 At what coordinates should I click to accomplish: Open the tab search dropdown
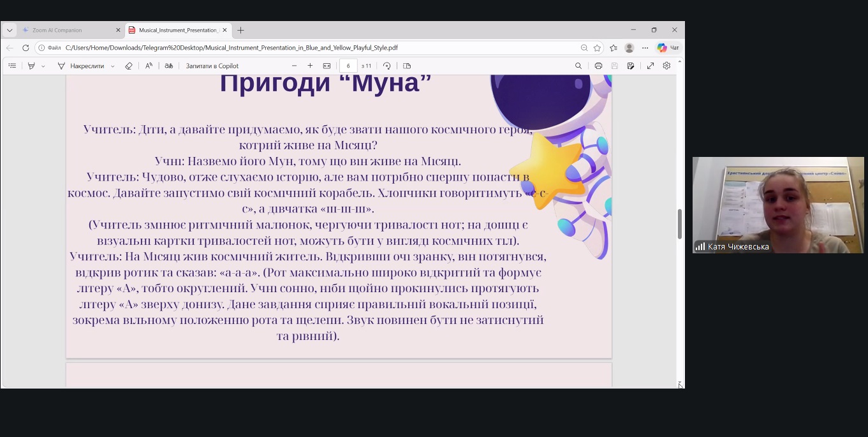pos(10,30)
